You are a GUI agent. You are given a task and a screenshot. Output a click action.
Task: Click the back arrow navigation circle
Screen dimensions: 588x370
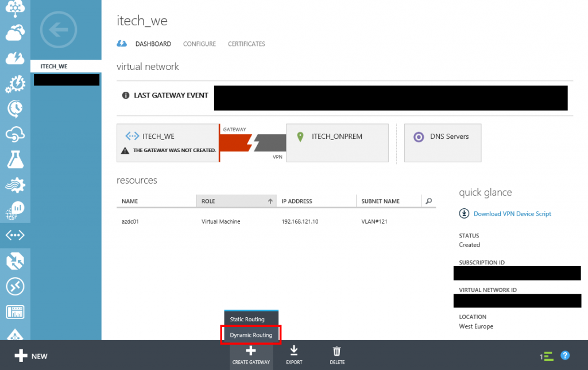coord(58,29)
